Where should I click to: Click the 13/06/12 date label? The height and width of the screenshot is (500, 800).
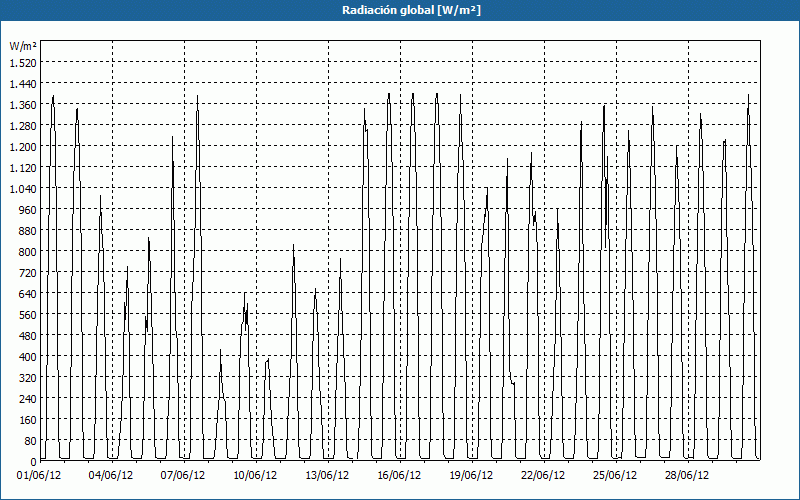coord(327,475)
